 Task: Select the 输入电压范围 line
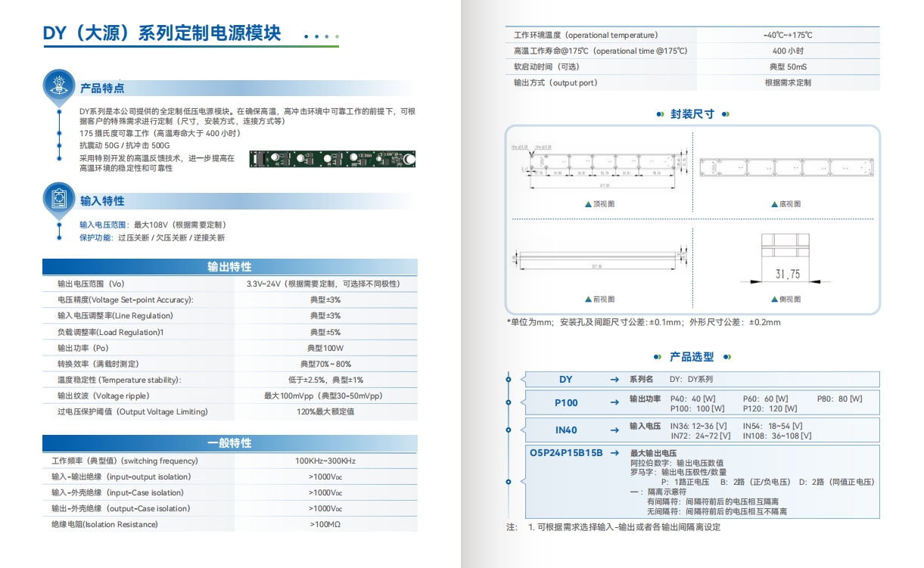(x=153, y=225)
